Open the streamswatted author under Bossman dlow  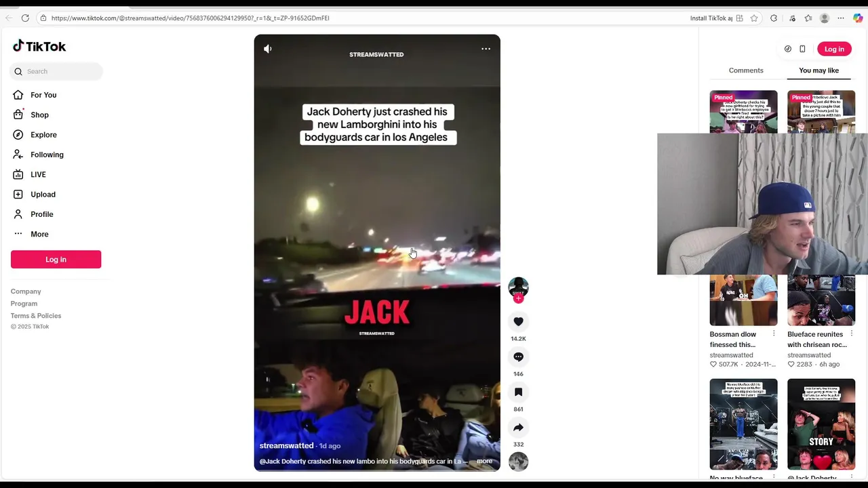click(731, 355)
